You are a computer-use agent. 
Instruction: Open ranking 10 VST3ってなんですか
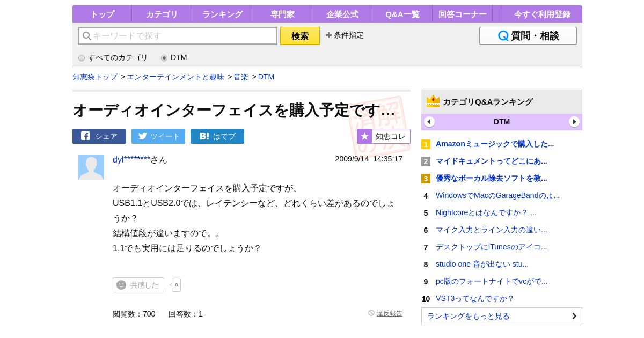[475, 298]
